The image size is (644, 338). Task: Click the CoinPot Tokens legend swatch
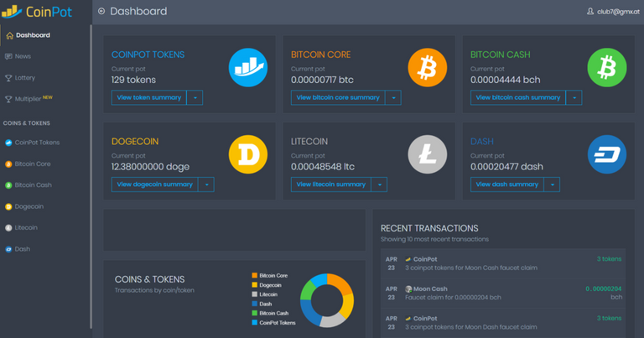pyautogui.click(x=255, y=323)
